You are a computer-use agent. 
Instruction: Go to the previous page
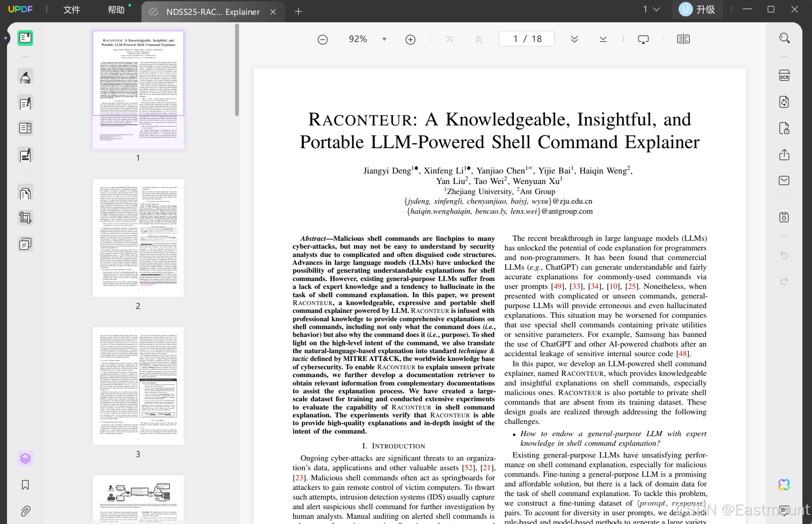point(479,39)
